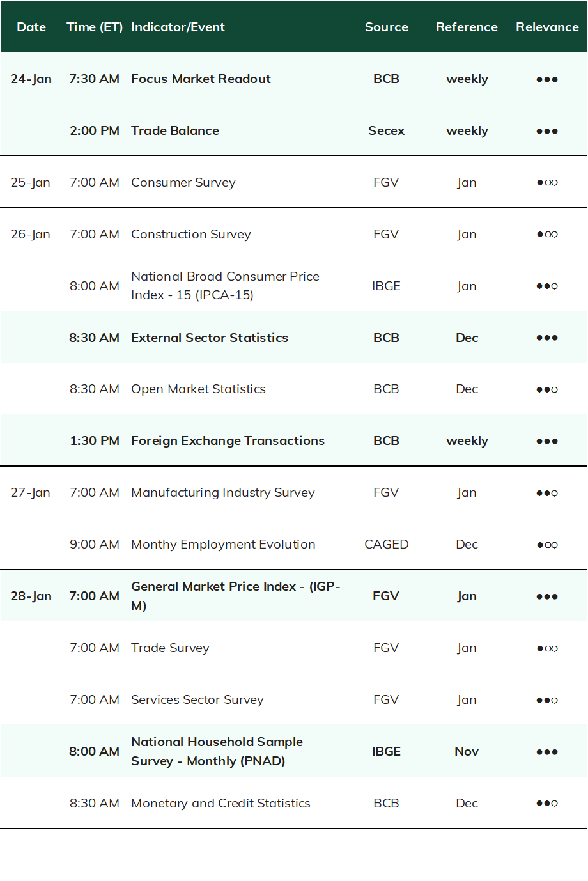Screen dimensions: 588x881
Task: Click CAGED source cell
Action: (x=387, y=544)
